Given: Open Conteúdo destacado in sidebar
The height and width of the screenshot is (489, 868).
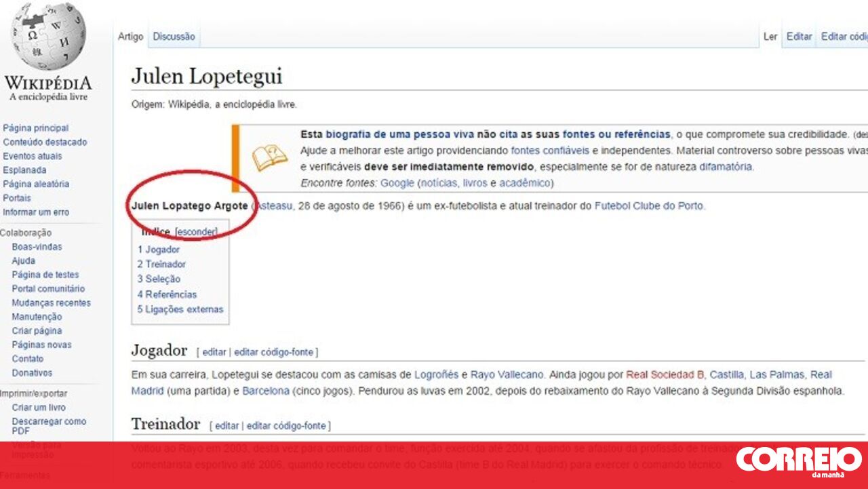Looking at the screenshot, I should pyautogui.click(x=45, y=142).
